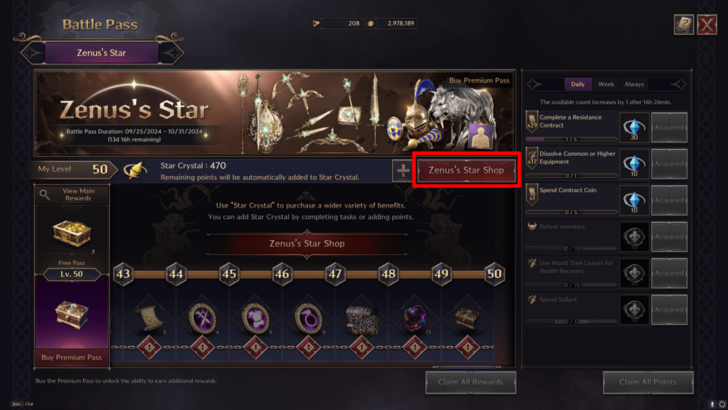Viewport: 728px width, 410px height.
Task: Select the scroll reward under level 43
Action: (x=150, y=318)
